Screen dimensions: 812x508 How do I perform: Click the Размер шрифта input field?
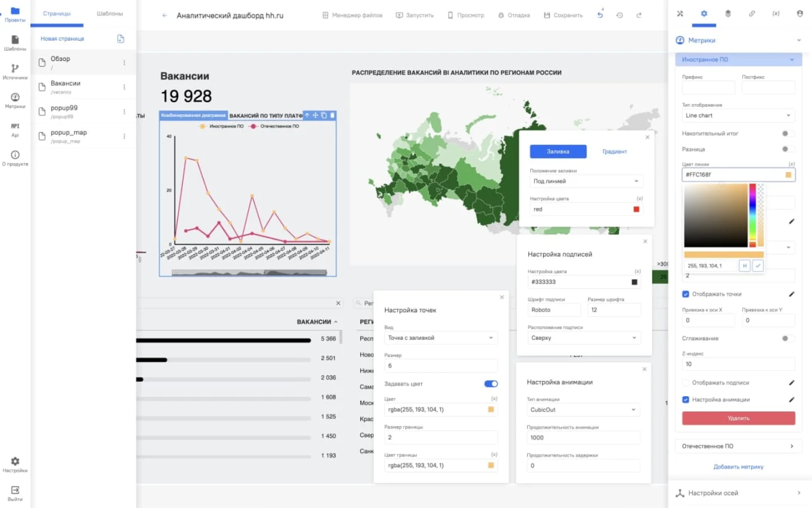pyautogui.click(x=614, y=310)
